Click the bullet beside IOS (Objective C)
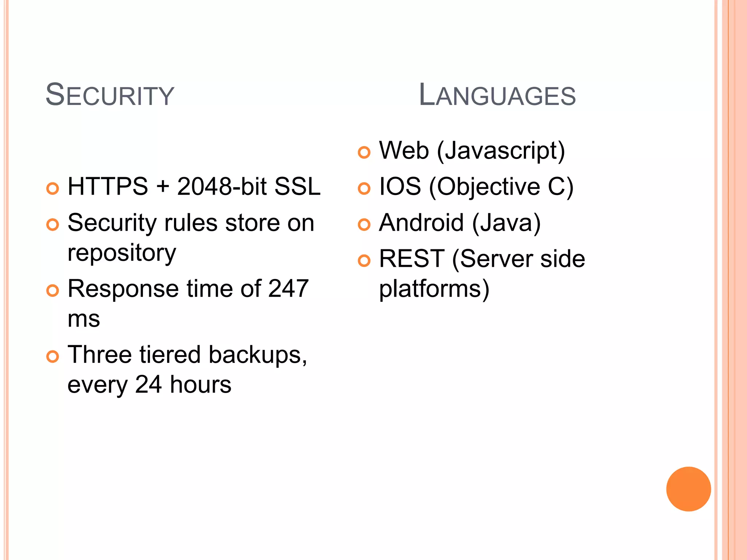The width and height of the screenshot is (747, 560). click(x=364, y=188)
